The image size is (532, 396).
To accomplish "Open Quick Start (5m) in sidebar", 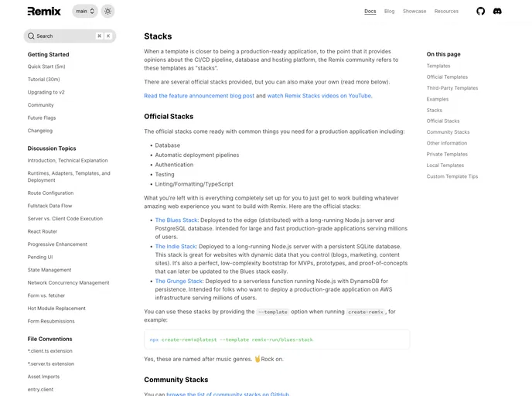I will click(46, 67).
